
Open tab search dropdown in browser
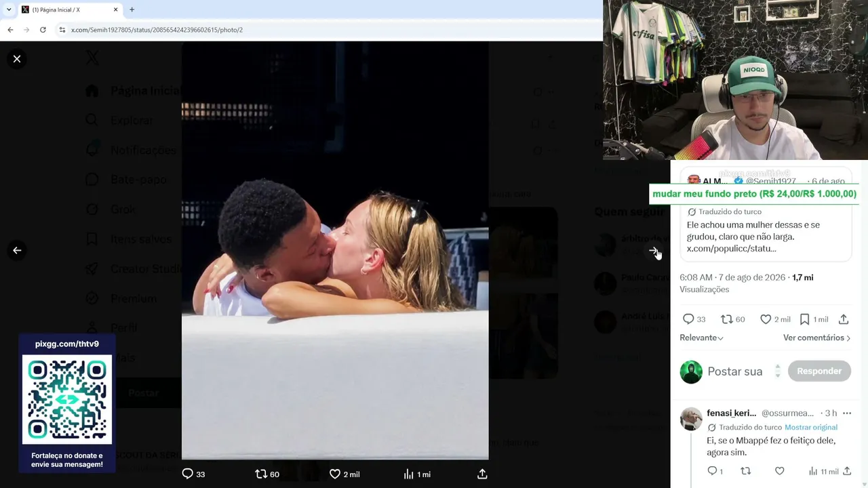click(8, 9)
